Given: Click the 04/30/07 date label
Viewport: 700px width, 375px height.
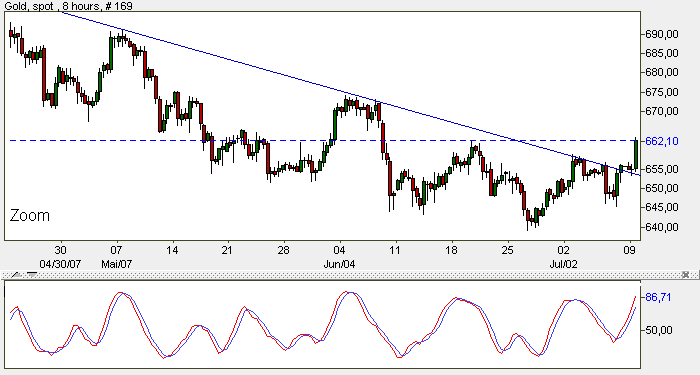Looking at the screenshot, I should [x=60, y=264].
